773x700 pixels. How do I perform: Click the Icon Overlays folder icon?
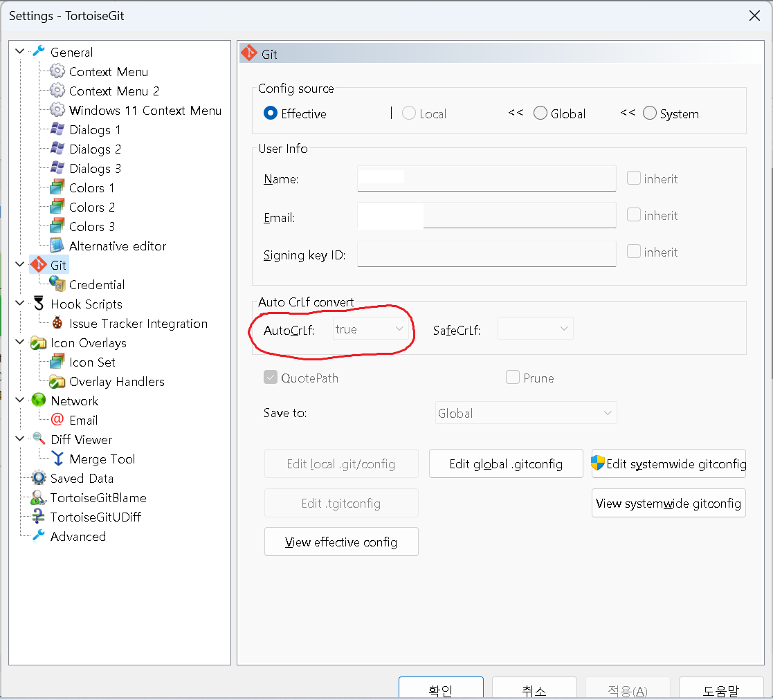(x=39, y=342)
